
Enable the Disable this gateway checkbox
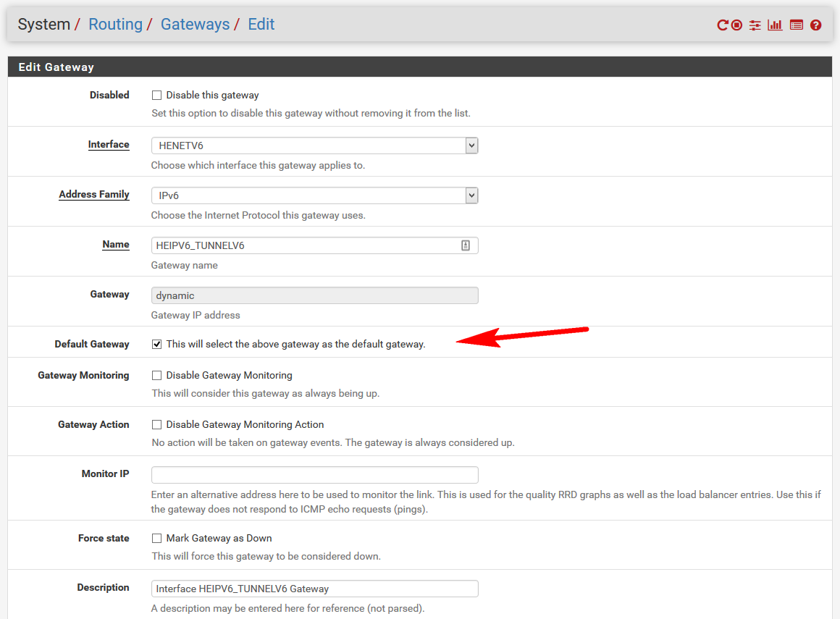click(156, 96)
